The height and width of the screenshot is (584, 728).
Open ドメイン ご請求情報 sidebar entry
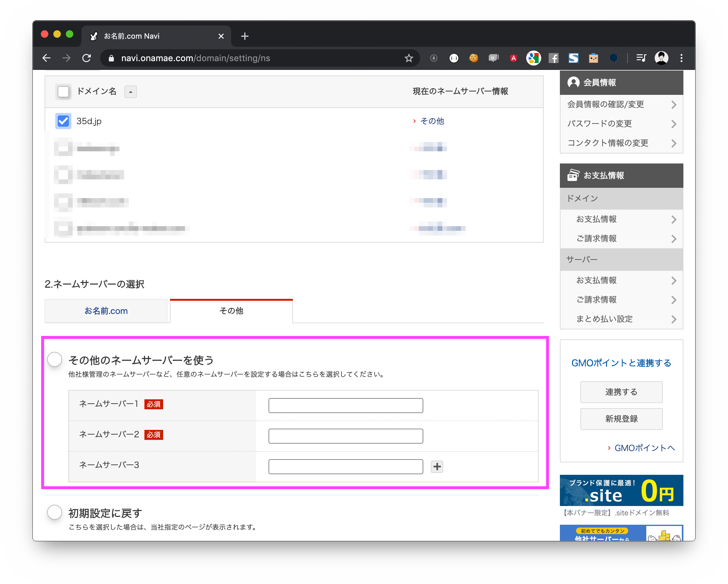pyautogui.click(x=621, y=238)
